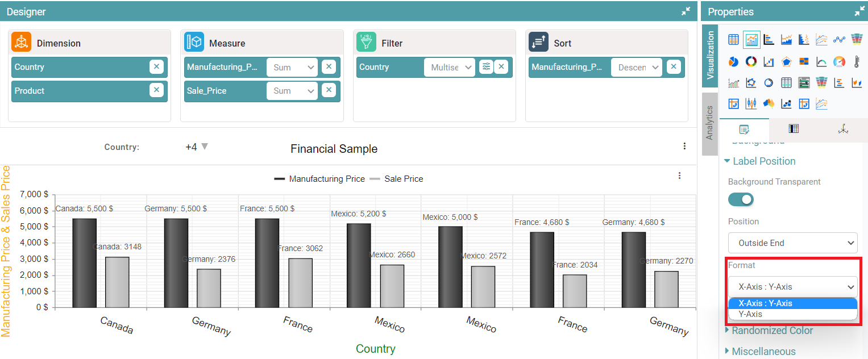
Task: Choose the radar pentagon chart icon
Action: tap(786, 61)
